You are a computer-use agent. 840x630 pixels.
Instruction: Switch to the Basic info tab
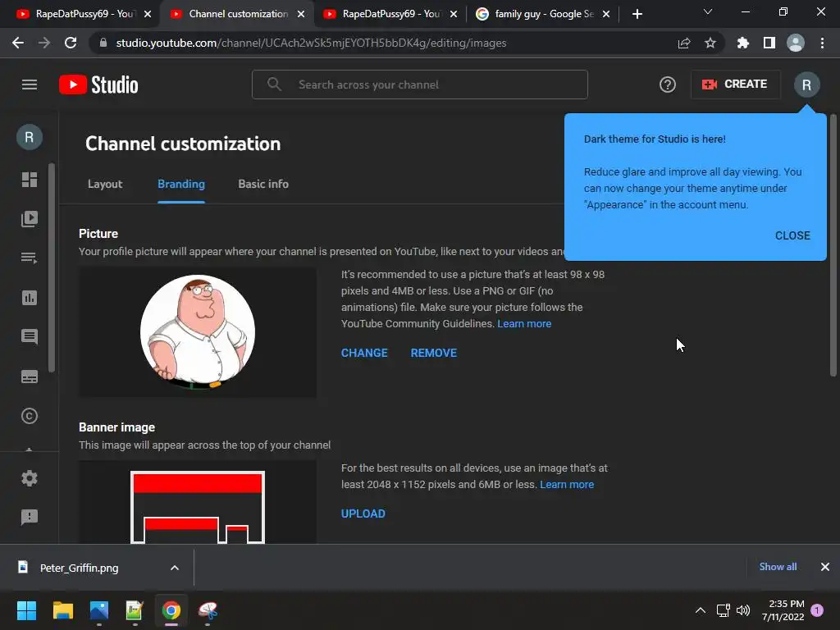pyautogui.click(x=263, y=184)
